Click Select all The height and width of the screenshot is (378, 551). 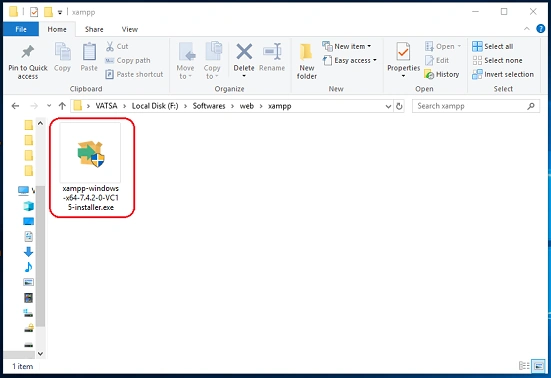(493, 46)
